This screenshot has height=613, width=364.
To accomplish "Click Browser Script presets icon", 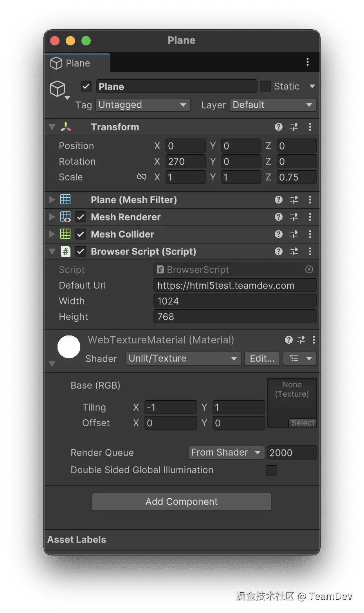I will [x=294, y=251].
